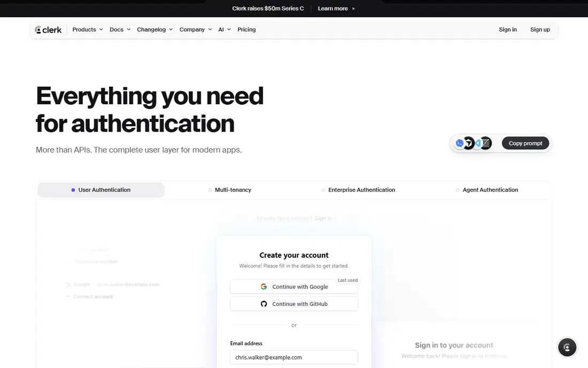Go to the Pricing page

tap(246, 29)
